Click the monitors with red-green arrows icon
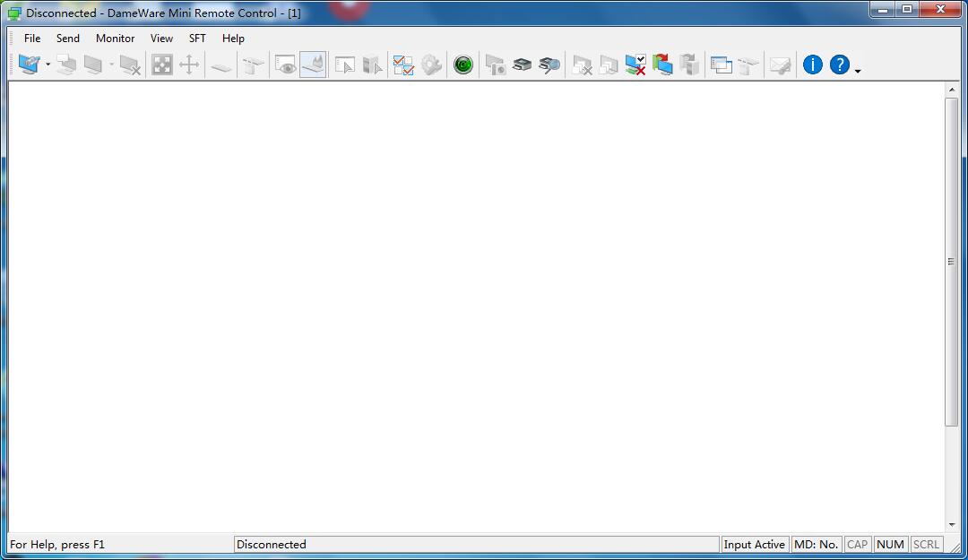Viewport: 968px width, 560px height. [x=662, y=65]
